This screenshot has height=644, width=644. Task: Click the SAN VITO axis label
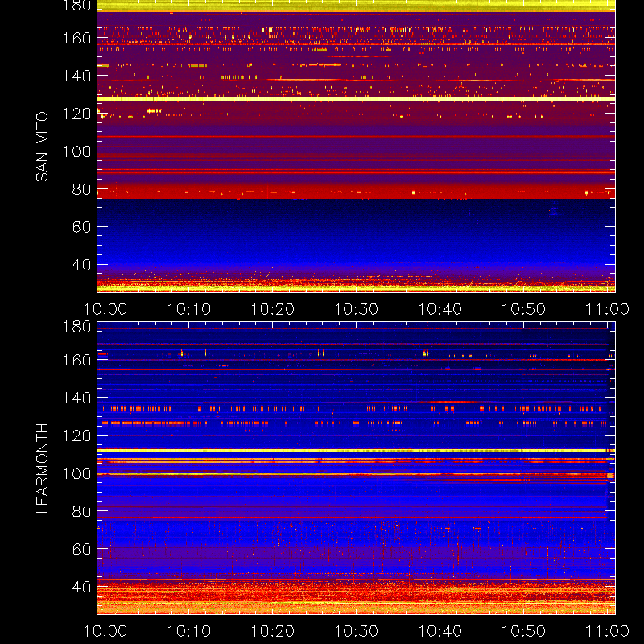click(42, 147)
